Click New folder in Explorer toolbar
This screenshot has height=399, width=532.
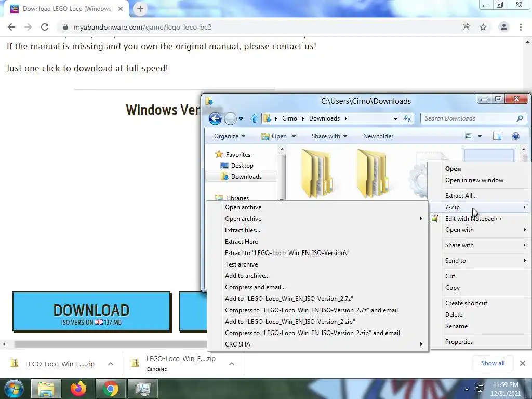[x=378, y=136]
